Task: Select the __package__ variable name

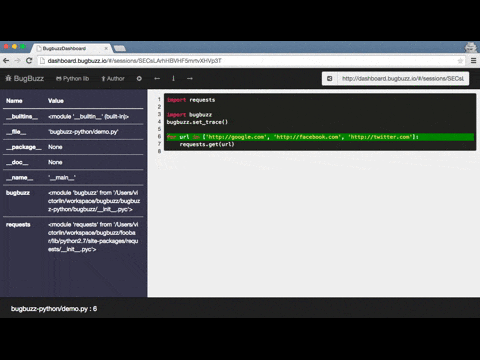Action: click(x=24, y=147)
